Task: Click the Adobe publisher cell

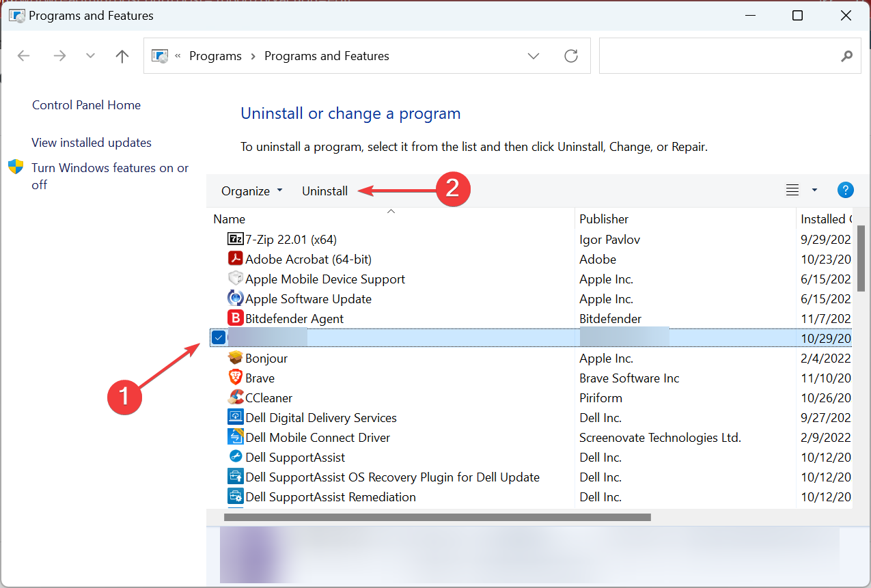Action: click(598, 259)
